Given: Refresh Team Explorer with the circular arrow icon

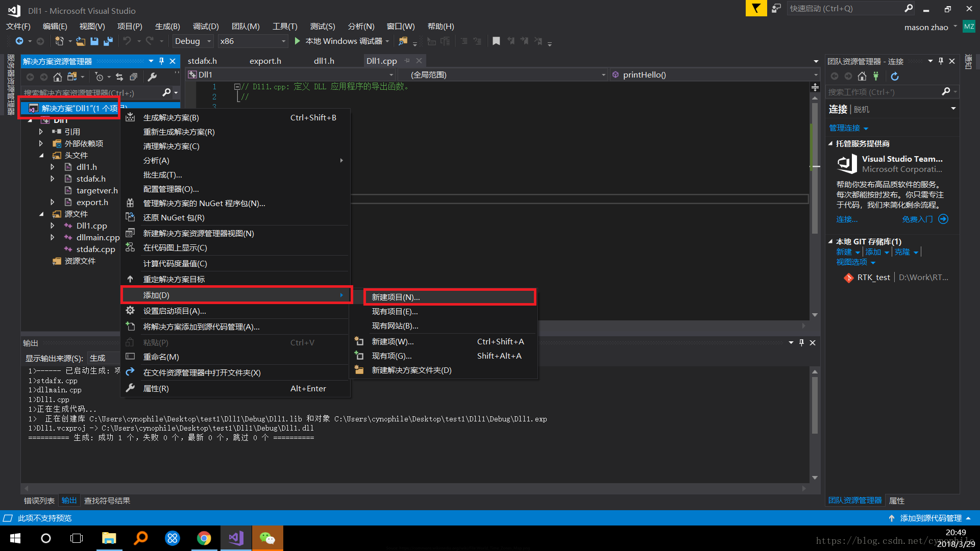Looking at the screenshot, I should point(895,76).
